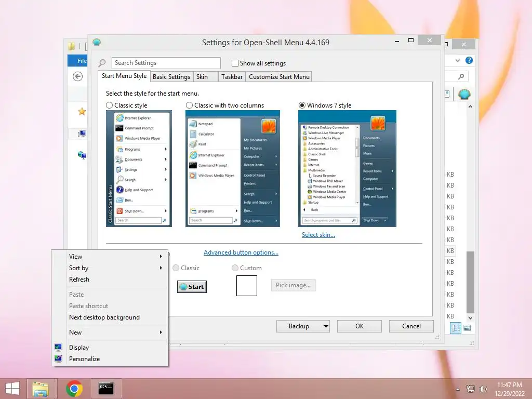Click the Explorer search magnifier icon
The image size is (532, 399).
[x=461, y=77]
